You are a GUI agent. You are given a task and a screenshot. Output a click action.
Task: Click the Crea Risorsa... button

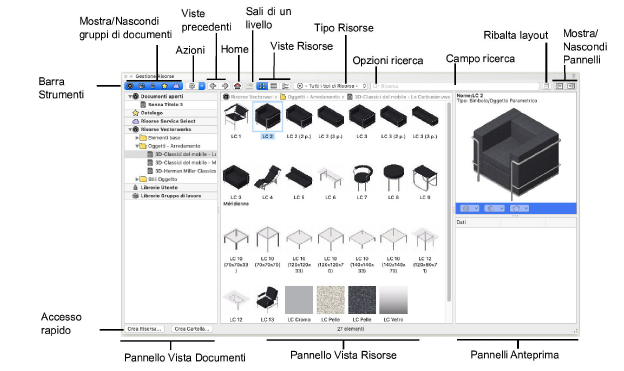(144, 329)
